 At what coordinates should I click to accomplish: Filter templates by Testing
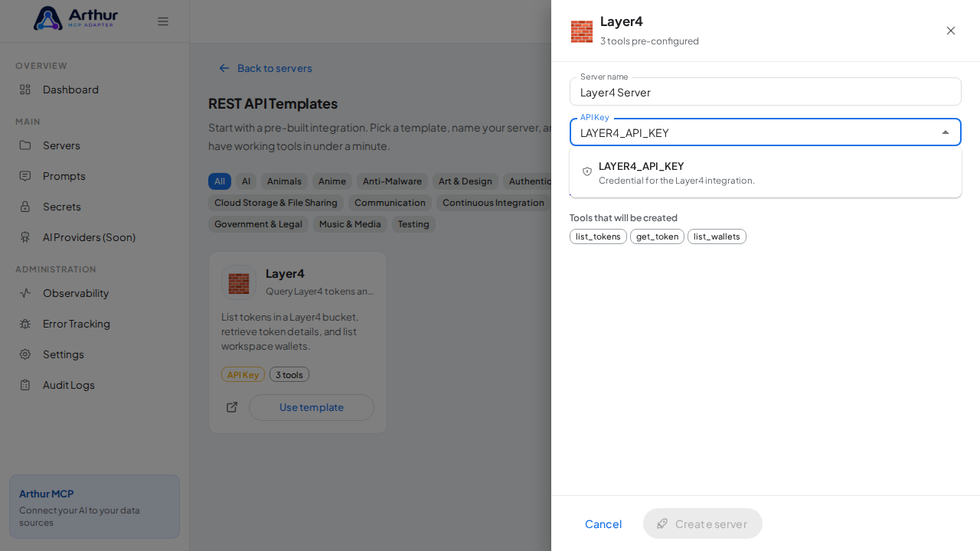(413, 224)
